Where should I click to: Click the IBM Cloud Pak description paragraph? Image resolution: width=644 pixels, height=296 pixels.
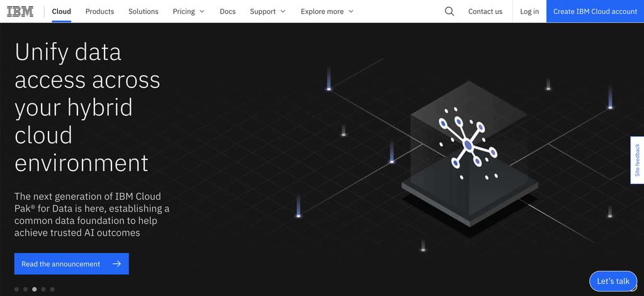click(92, 214)
